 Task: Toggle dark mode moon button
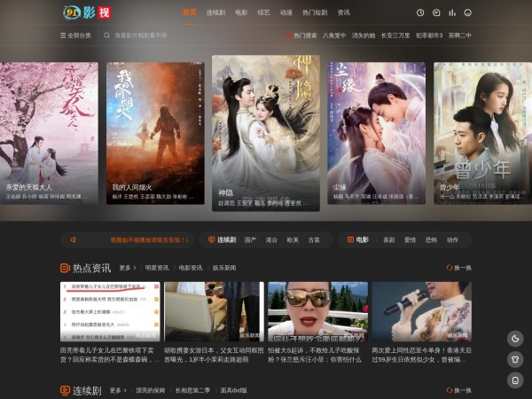tap(515, 339)
